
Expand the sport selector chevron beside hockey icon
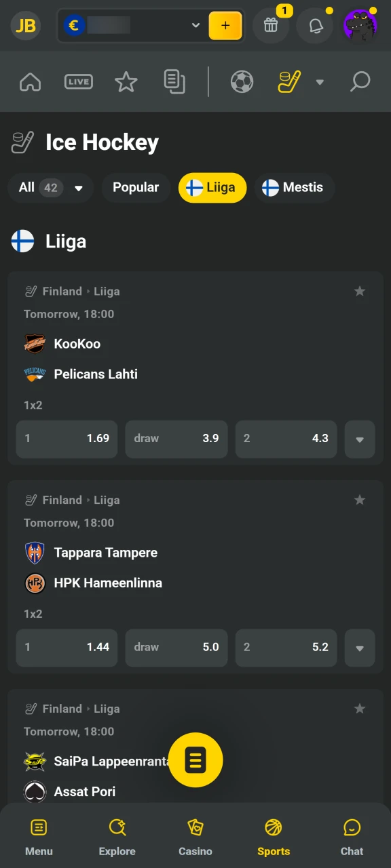pyautogui.click(x=320, y=81)
